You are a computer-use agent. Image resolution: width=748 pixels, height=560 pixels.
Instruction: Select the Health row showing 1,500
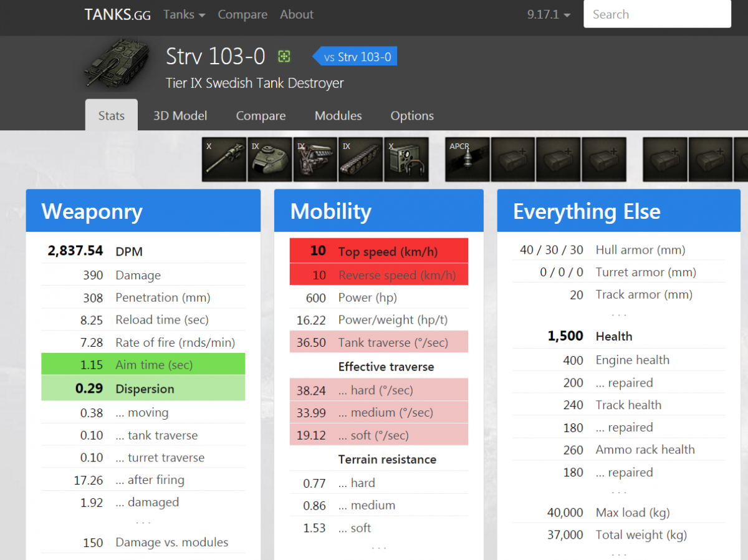[619, 336]
